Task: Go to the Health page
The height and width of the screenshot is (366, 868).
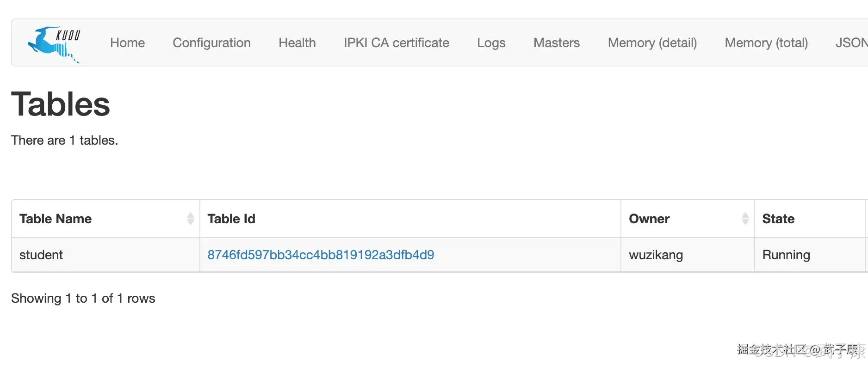Action: [x=297, y=43]
